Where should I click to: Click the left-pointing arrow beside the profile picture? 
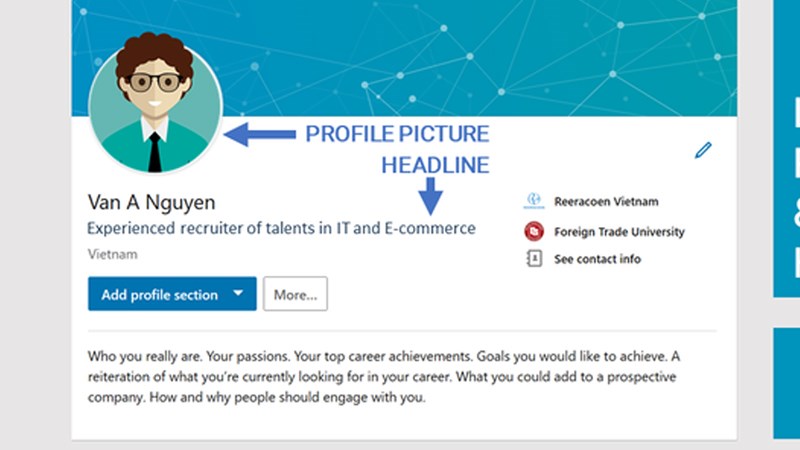coord(260,135)
